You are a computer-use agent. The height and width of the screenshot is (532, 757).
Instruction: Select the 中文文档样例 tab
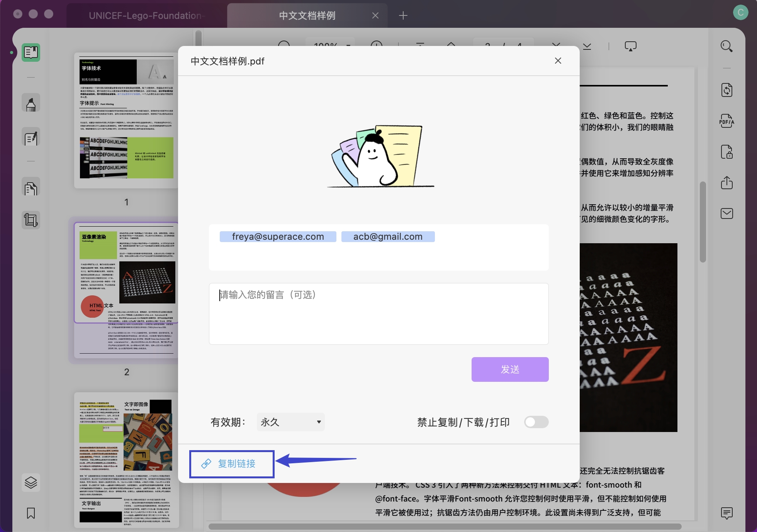tap(307, 15)
